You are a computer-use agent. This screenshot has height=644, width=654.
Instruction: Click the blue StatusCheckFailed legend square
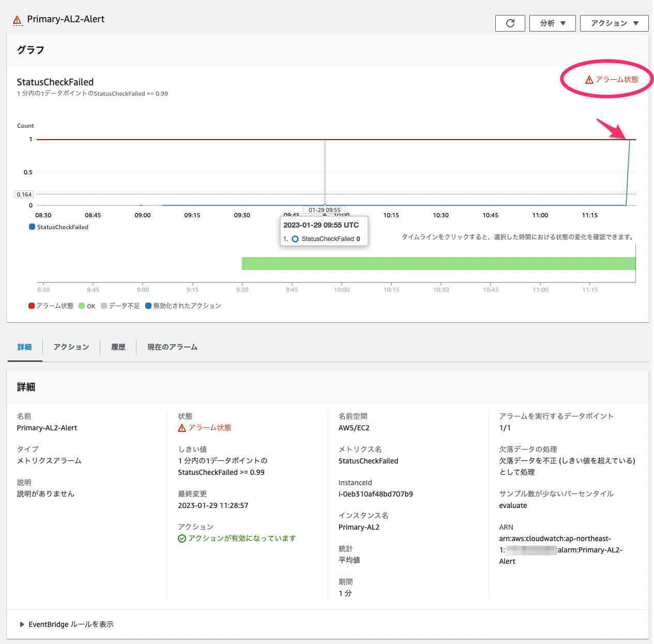point(31,227)
